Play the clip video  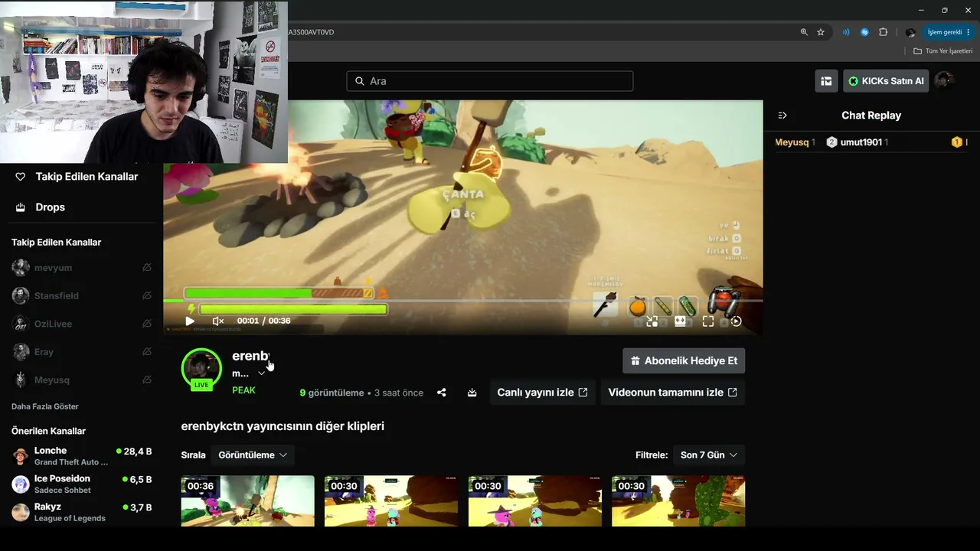pyautogui.click(x=189, y=321)
